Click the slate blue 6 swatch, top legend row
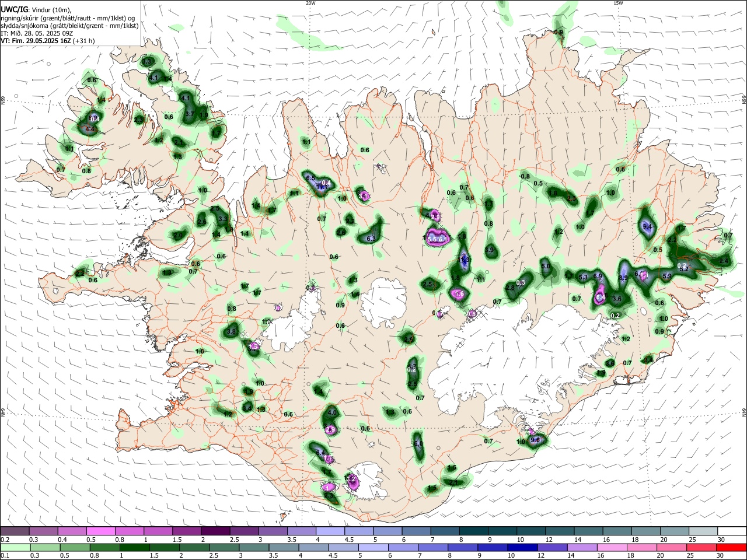Image resolution: width=747 pixels, height=560 pixels. click(x=417, y=531)
